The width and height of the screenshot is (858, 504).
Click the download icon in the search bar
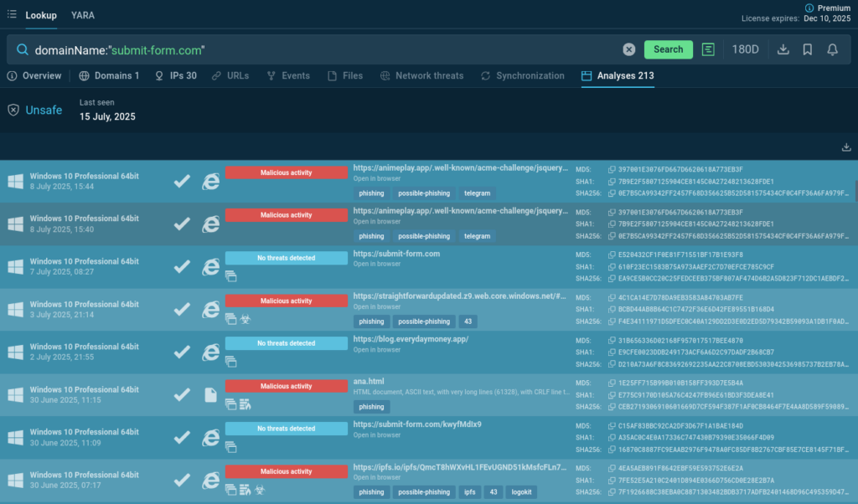(x=783, y=49)
